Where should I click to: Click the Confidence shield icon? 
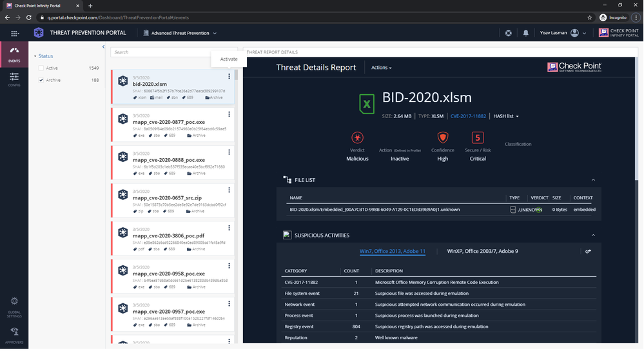(x=443, y=137)
